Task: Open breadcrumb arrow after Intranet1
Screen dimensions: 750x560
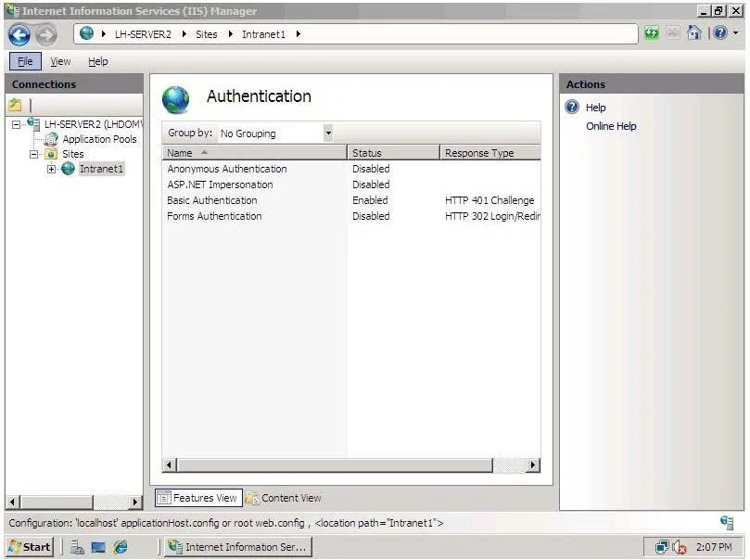Action: point(298,34)
